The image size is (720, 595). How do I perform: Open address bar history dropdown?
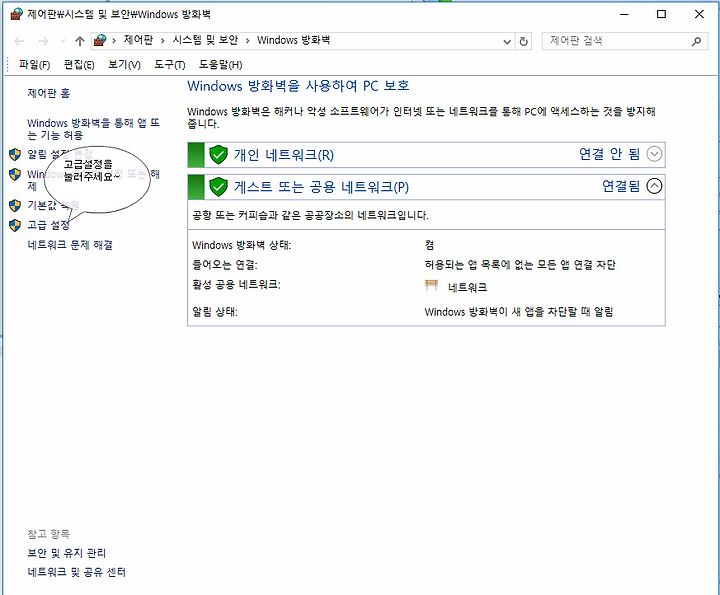[507, 42]
